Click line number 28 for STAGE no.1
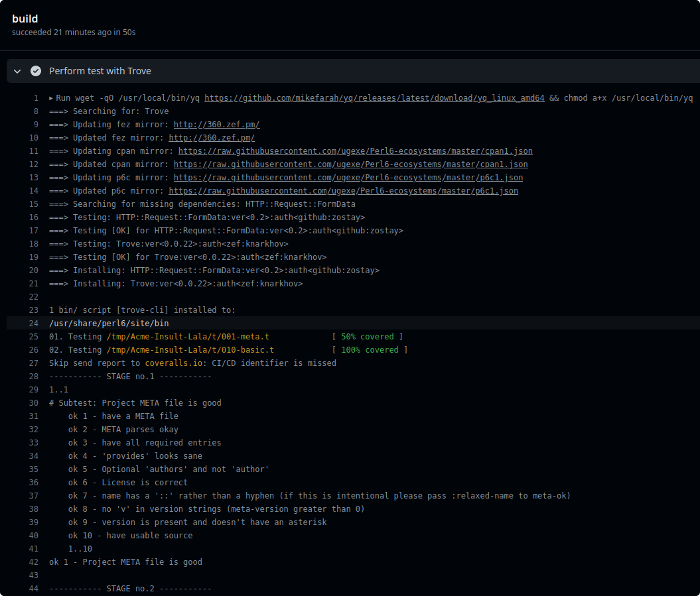The image size is (700, 596). (34, 377)
